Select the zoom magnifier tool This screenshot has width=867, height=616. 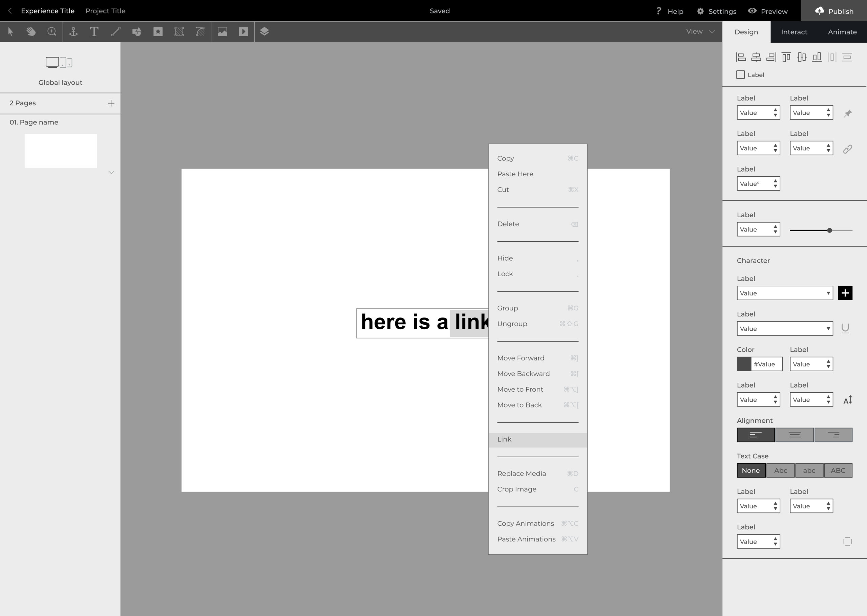(x=52, y=31)
